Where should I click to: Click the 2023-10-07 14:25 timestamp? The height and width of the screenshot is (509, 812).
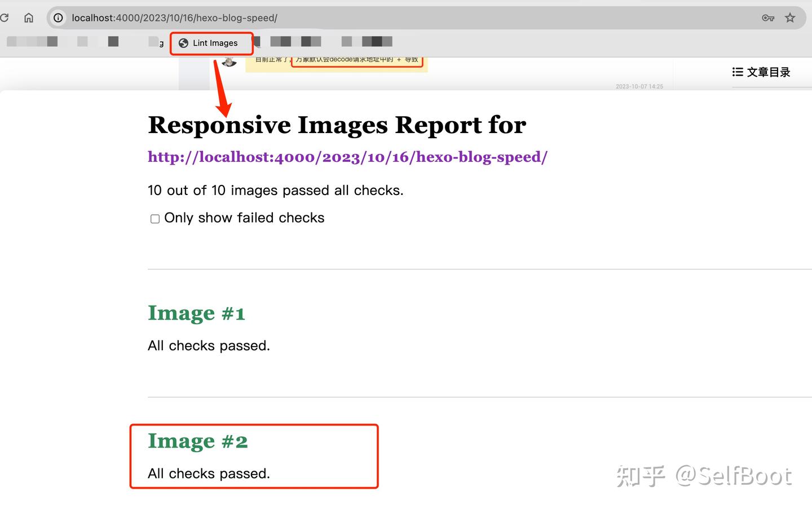coord(640,86)
